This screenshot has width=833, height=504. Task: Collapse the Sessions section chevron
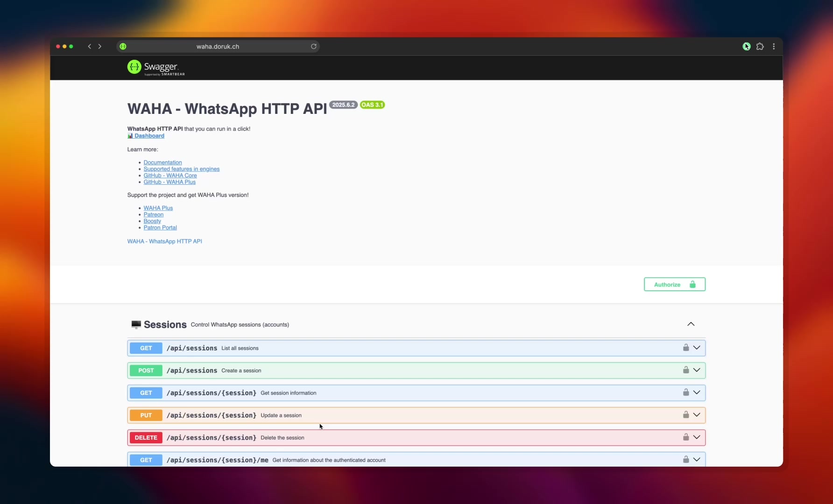point(691,324)
